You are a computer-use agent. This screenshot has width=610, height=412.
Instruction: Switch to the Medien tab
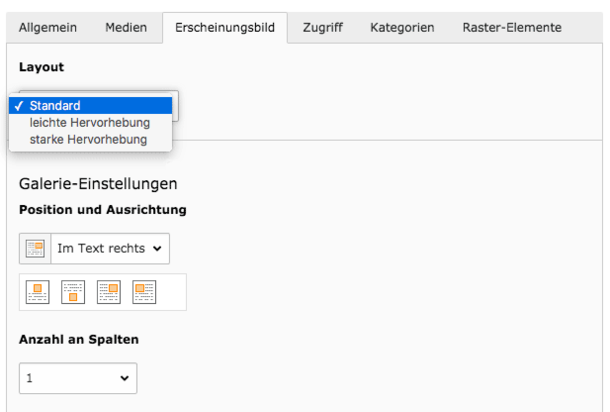point(126,28)
